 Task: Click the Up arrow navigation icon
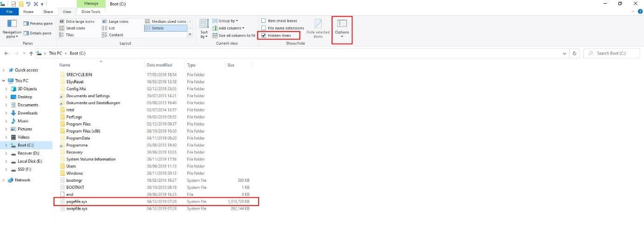31,53
